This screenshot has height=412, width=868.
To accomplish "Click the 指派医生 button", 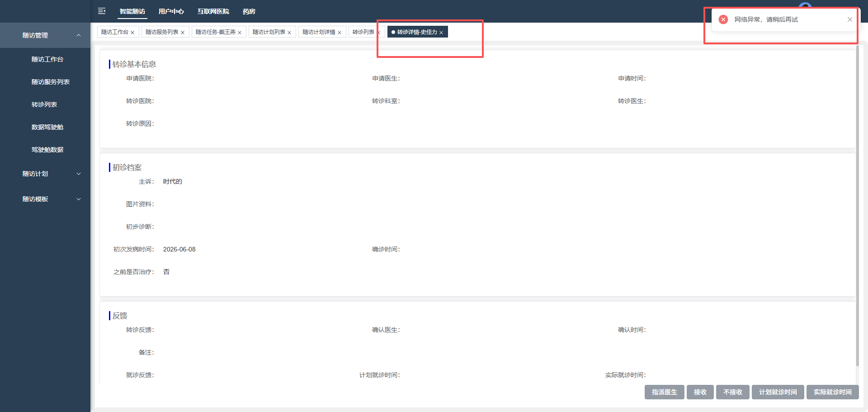I will coord(665,392).
